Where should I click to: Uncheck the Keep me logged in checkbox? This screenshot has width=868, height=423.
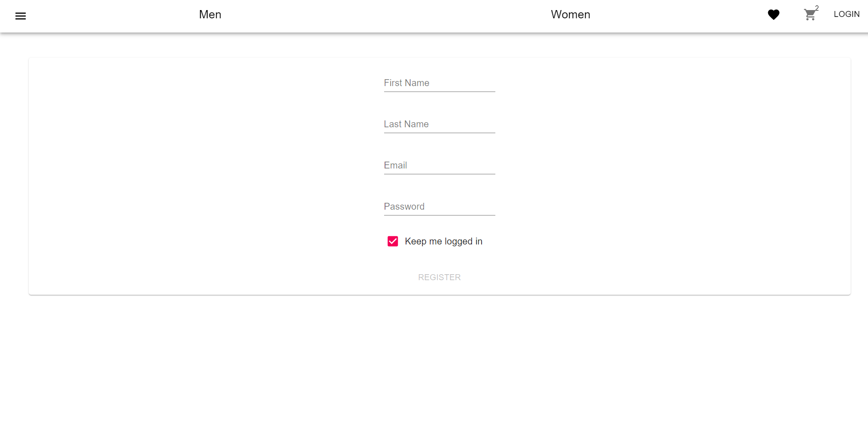(x=393, y=241)
